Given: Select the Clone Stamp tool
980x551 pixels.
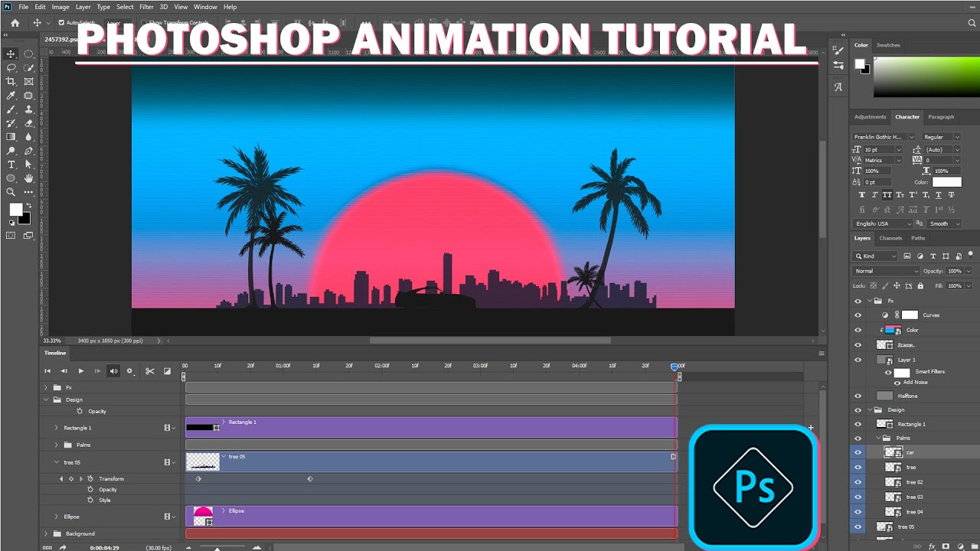Looking at the screenshot, I should click(x=28, y=109).
